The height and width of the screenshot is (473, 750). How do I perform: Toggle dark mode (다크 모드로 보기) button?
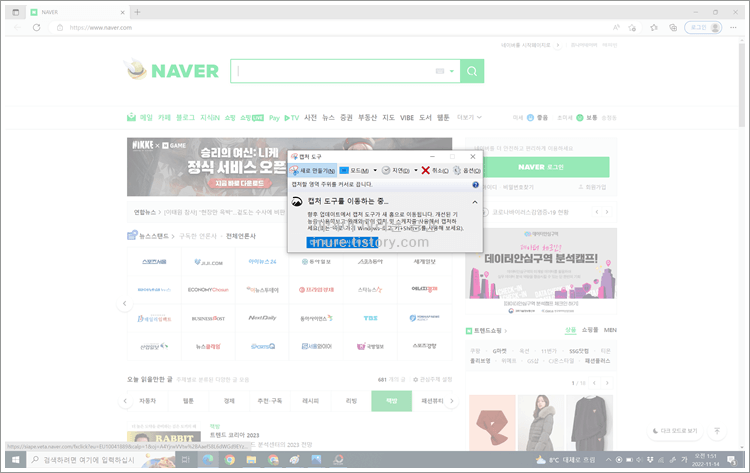point(675,431)
